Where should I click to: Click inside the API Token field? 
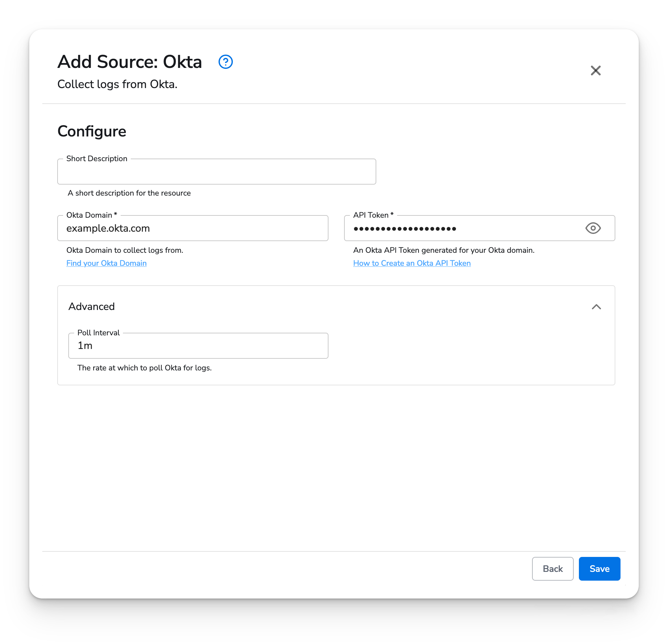[443, 228]
